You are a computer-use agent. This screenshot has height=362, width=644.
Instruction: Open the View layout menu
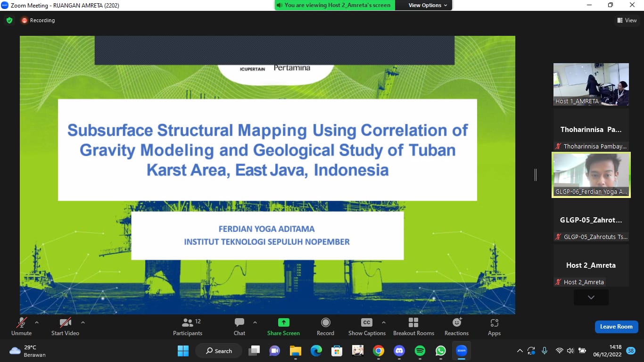(x=627, y=20)
